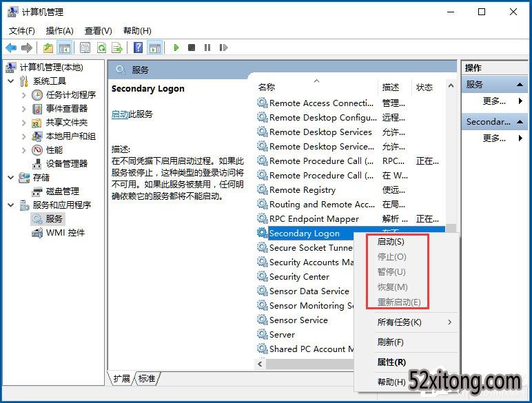Click the blue Back arrow in toolbar
Viewport: 532px width, 403px height.
click(x=11, y=48)
